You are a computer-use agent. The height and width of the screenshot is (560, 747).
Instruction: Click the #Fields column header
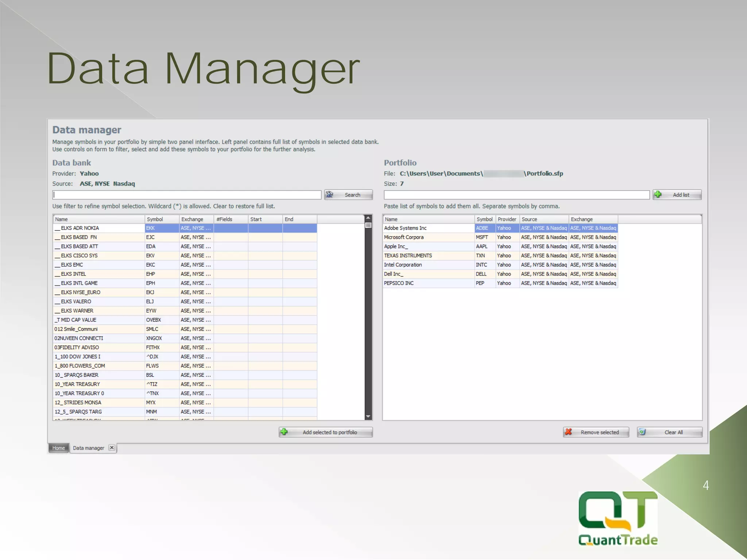pos(231,219)
